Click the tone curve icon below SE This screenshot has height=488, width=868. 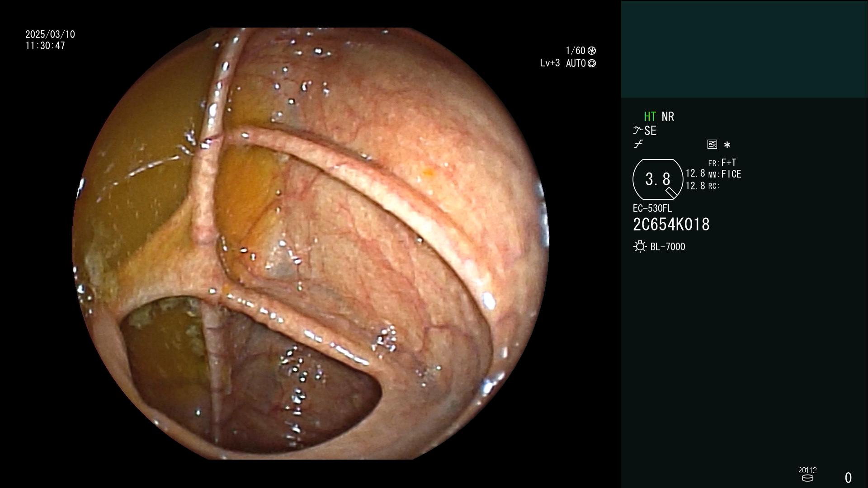click(x=638, y=144)
